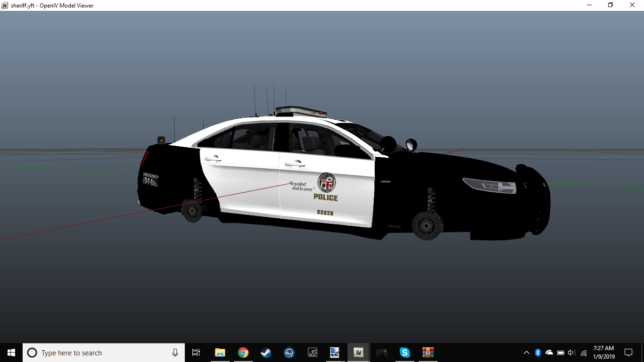Open the OneDrive tray icon

click(549, 353)
